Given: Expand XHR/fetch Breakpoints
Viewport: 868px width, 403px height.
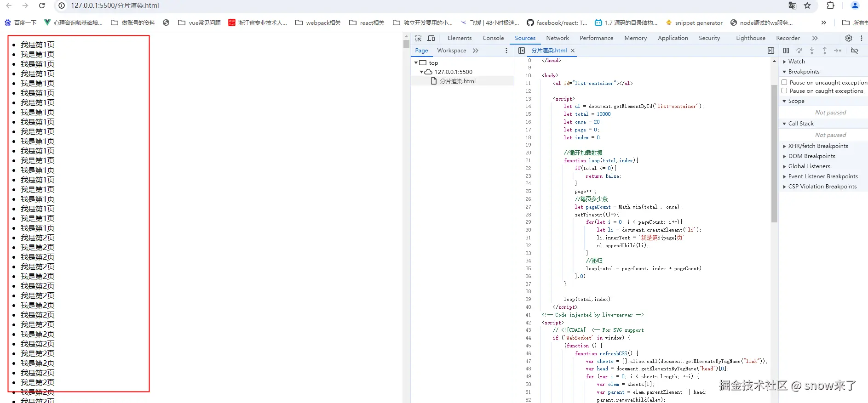Looking at the screenshot, I should click(785, 146).
